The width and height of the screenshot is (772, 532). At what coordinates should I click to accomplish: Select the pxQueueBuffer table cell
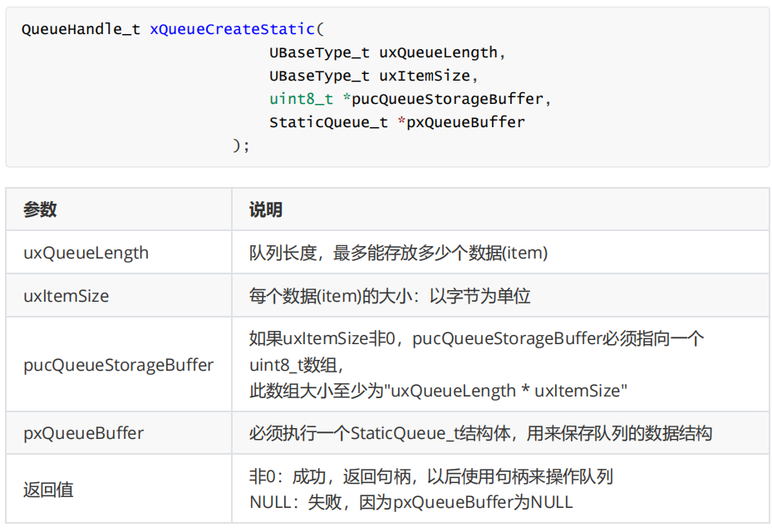click(119, 433)
